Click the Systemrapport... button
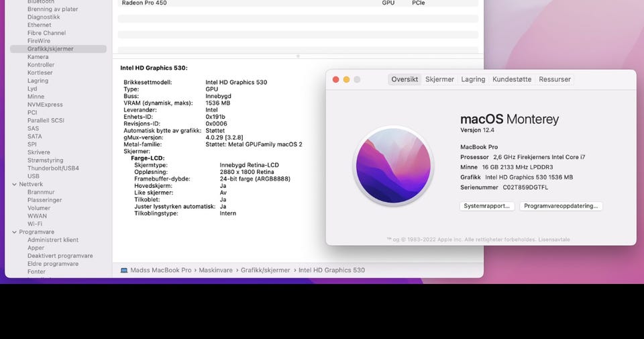The image size is (644, 339). [488, 206]
